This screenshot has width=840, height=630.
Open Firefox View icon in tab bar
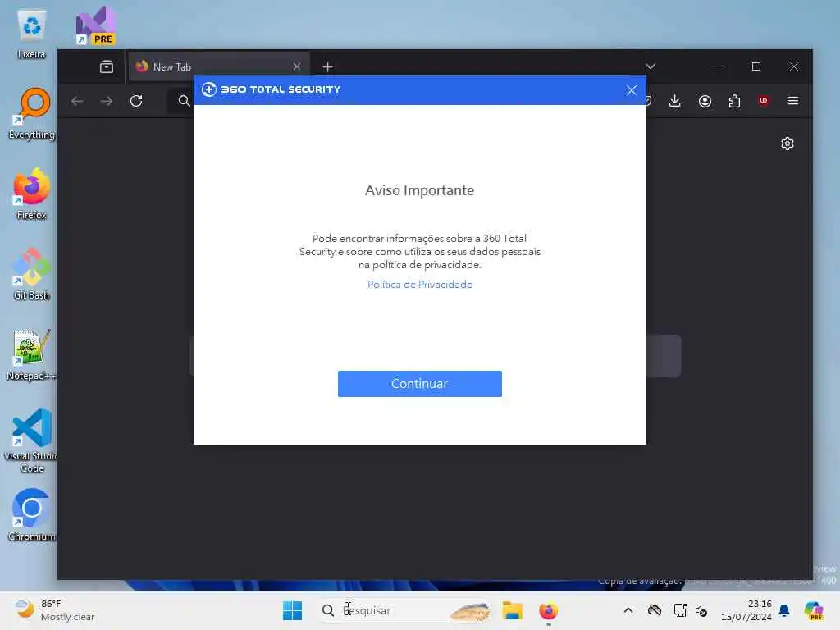pyautogui.click(x=107, y=67)
